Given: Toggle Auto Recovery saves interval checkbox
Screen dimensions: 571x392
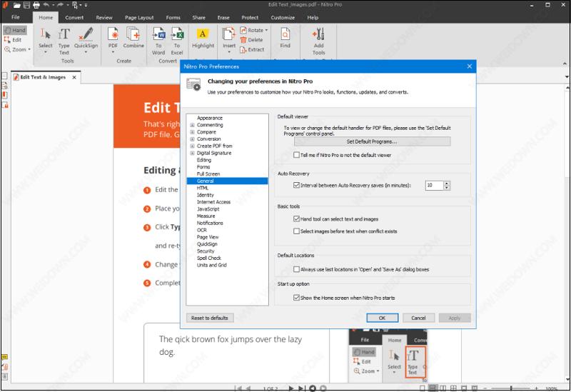Looking at the screenshot, I should (x=298, y=185).
